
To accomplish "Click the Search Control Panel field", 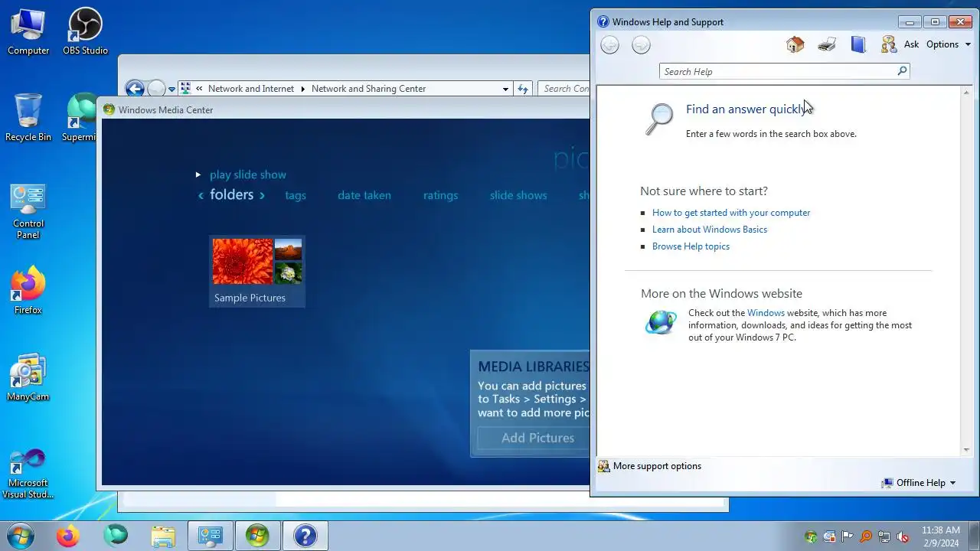I will (564, 89).
